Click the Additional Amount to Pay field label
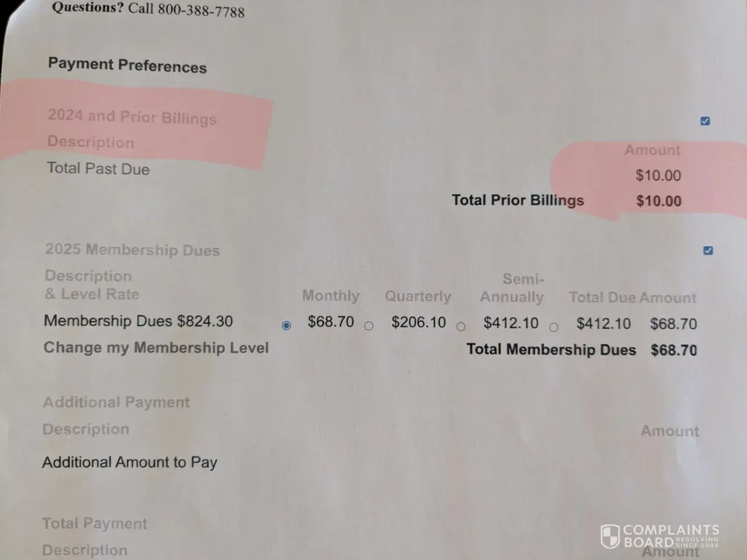Image resolution: width=747 pixels, height=560 pixels. click(129, 462)
